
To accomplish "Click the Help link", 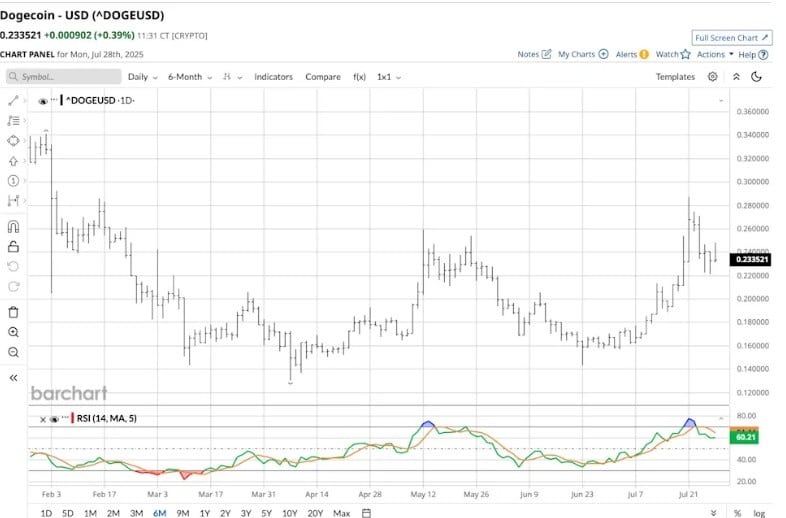I will (x=747, y=55).
